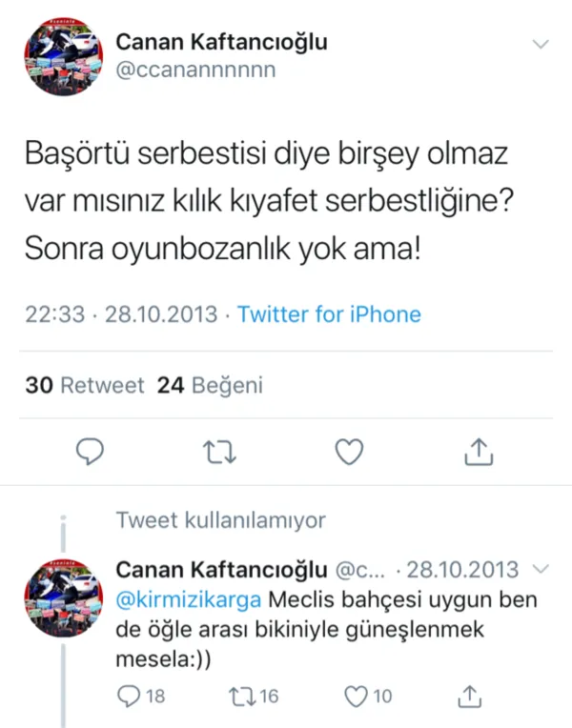Screen dimensions: 572x728
Task: Share the main tweet
Action: (x=480, y=451)
